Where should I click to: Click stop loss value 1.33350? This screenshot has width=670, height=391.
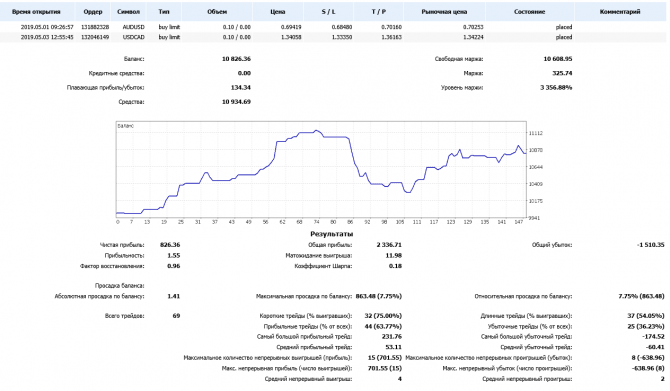[342, 37]
